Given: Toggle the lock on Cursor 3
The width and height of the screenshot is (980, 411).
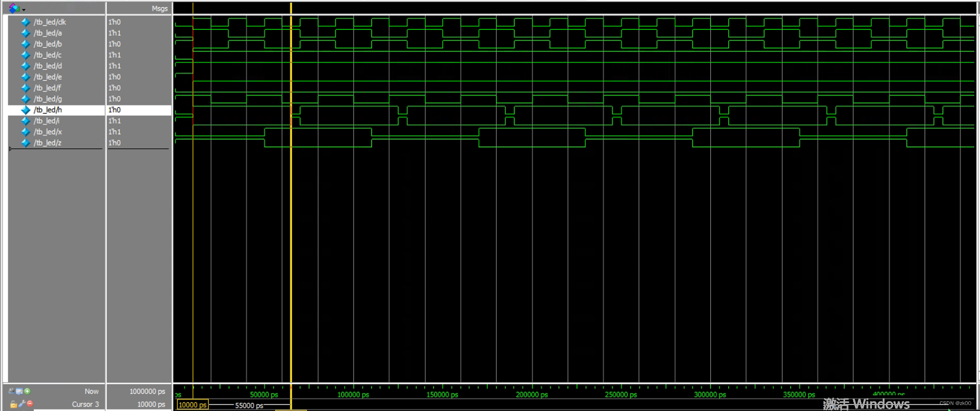Looking at the screenshot, I should pos(14,404).
